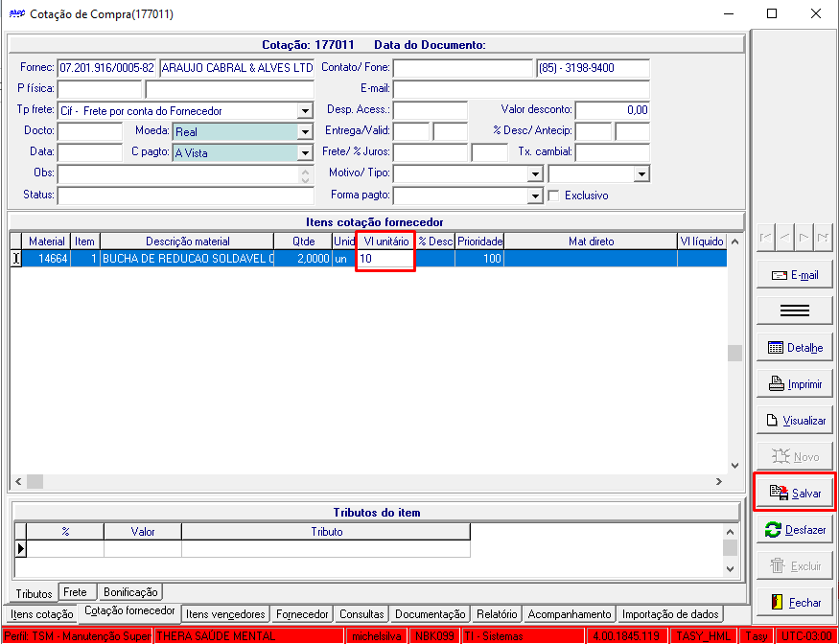
Task: Click the Salvar disk icon
Action: pos(779,493)
